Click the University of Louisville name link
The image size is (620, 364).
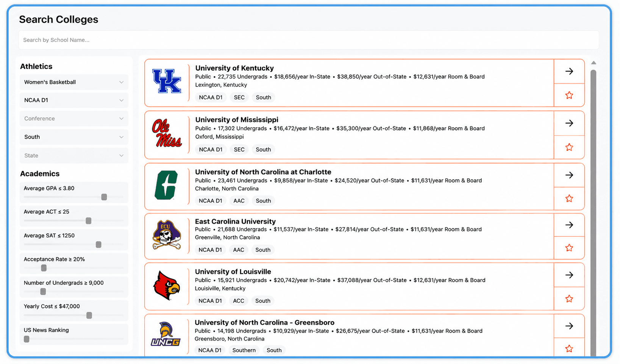tap(233, 272)
